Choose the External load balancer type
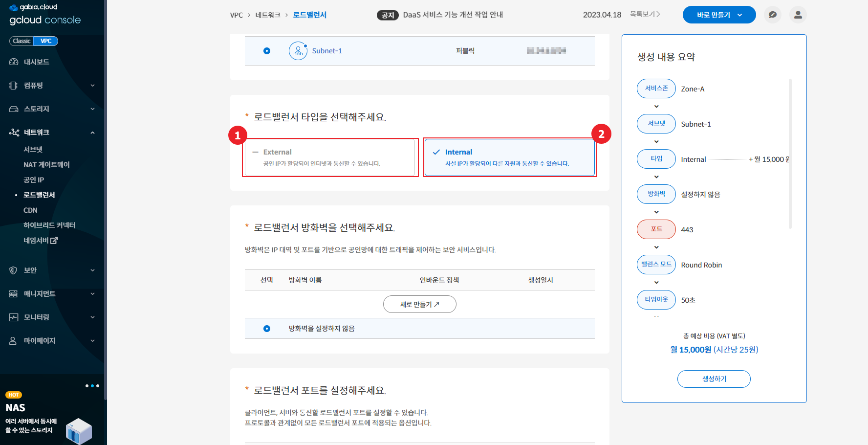Screen dimensions: 868x445 coord(330,157)
